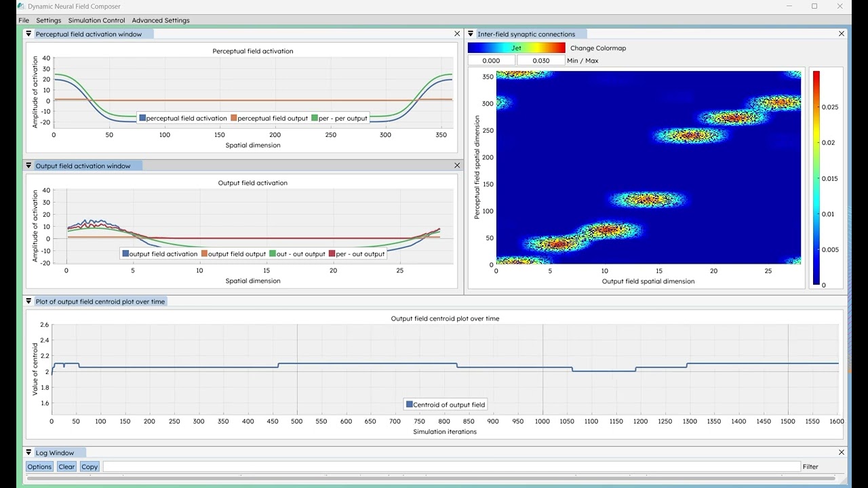Collapse the Inter-field synaptic connections panel
The image size is (868, 488).
pos(471,34)
